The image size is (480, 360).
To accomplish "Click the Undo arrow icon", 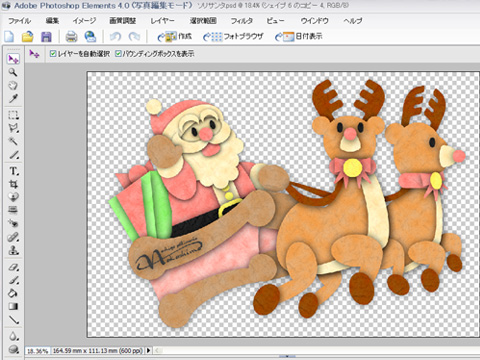I will (115, 36).
